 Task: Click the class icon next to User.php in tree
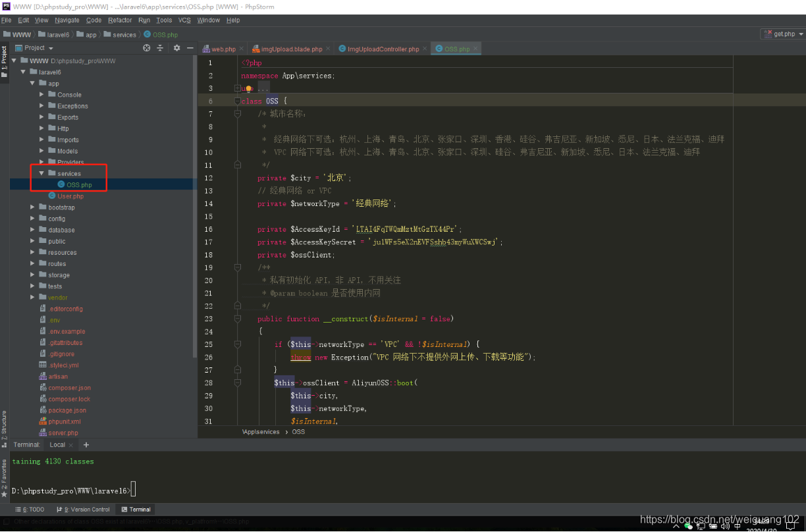tap(52, 196)
